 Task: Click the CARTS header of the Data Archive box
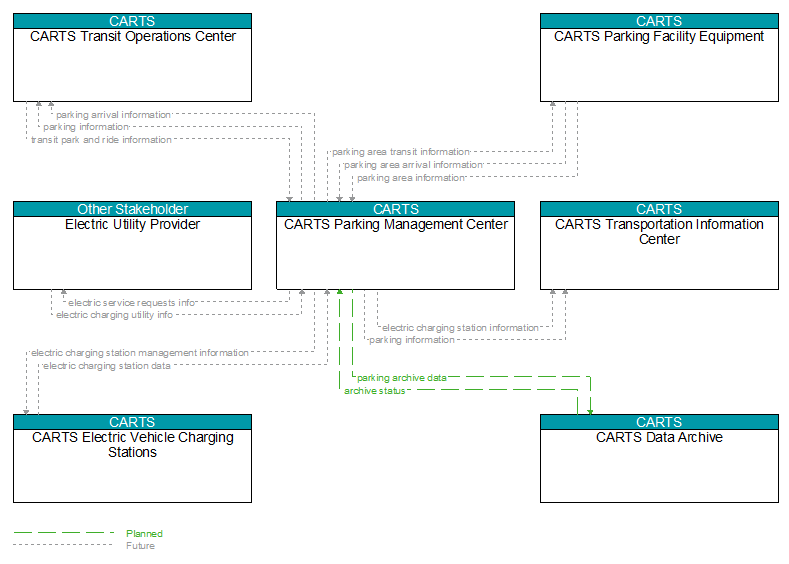tap(659, 422)
